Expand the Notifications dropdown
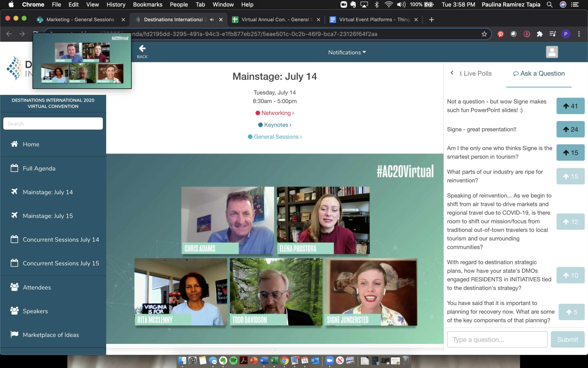The height and width of the screenshot is (368, 588). coord(347,52)
